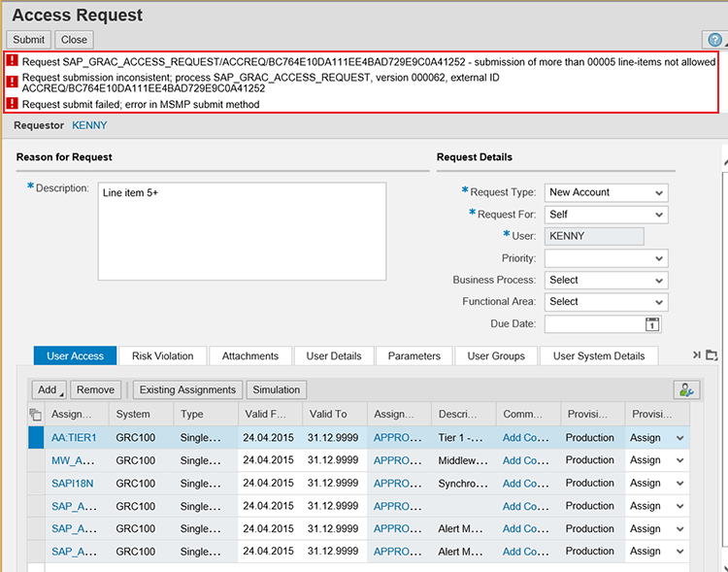Open the Priority dropdown
The height and width of the screenshot is (572, 728).
tap(660, 258)
